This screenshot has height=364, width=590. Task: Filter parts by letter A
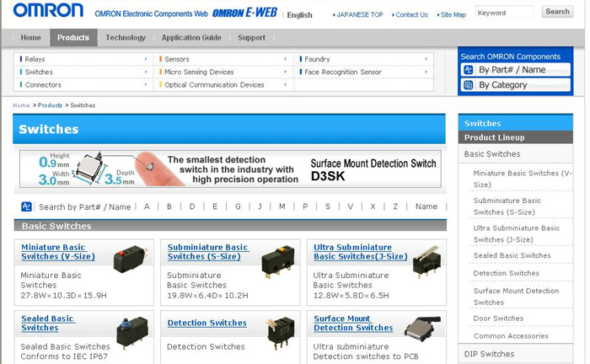click(147, 206)
